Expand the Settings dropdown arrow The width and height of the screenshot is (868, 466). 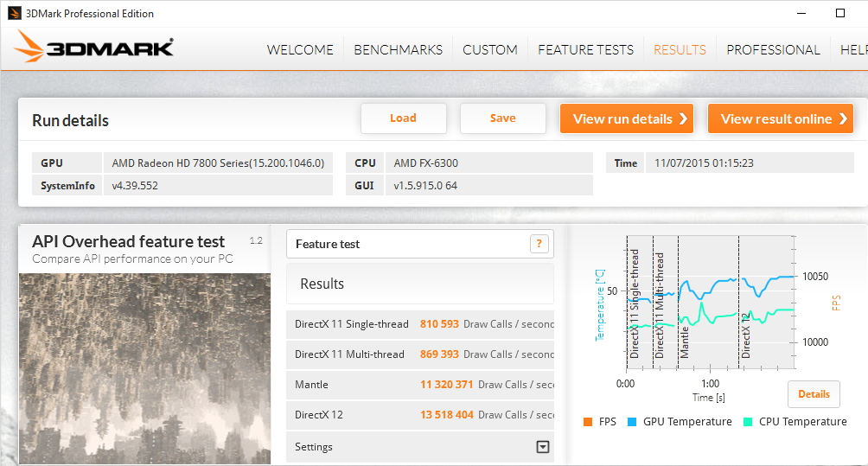coord(543,447)
